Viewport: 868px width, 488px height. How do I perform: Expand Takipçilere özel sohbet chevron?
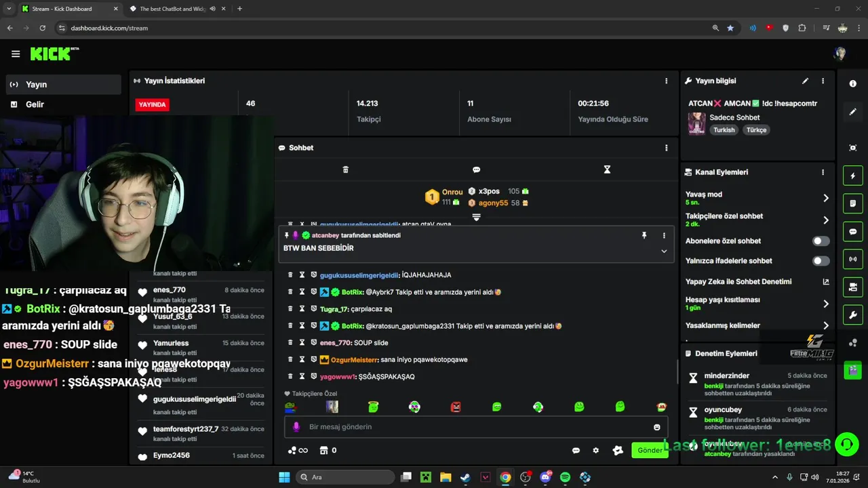click(825, 220)
